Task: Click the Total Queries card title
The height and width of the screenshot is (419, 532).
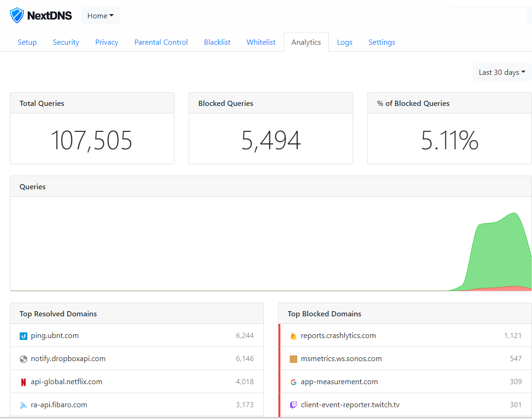Action: point(42,103)
